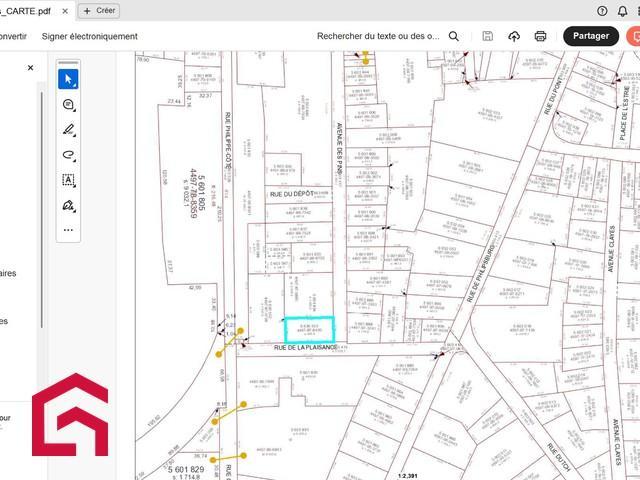Save the document with the disk icon
The image size is (640, 480).
click(487, 36)
